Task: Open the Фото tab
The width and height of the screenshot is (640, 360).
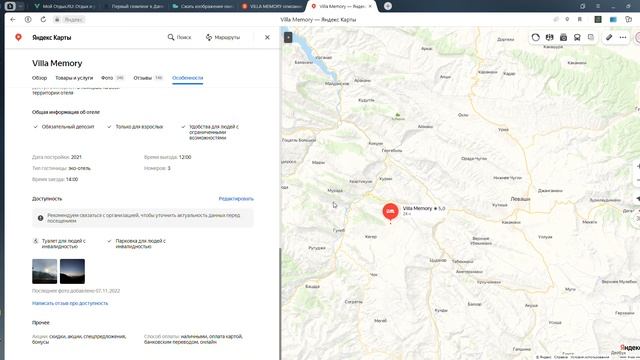Action: click(112, 78)
